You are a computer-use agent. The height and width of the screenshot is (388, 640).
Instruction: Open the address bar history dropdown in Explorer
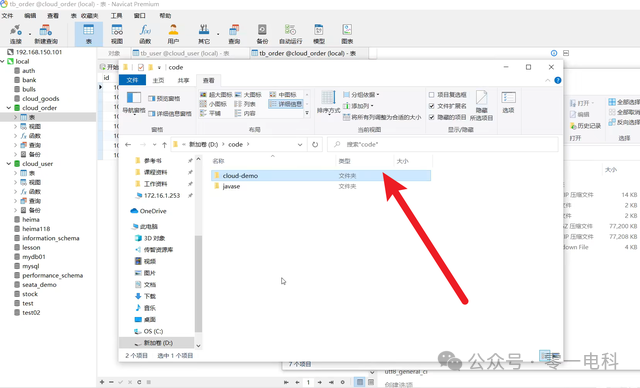300,144
